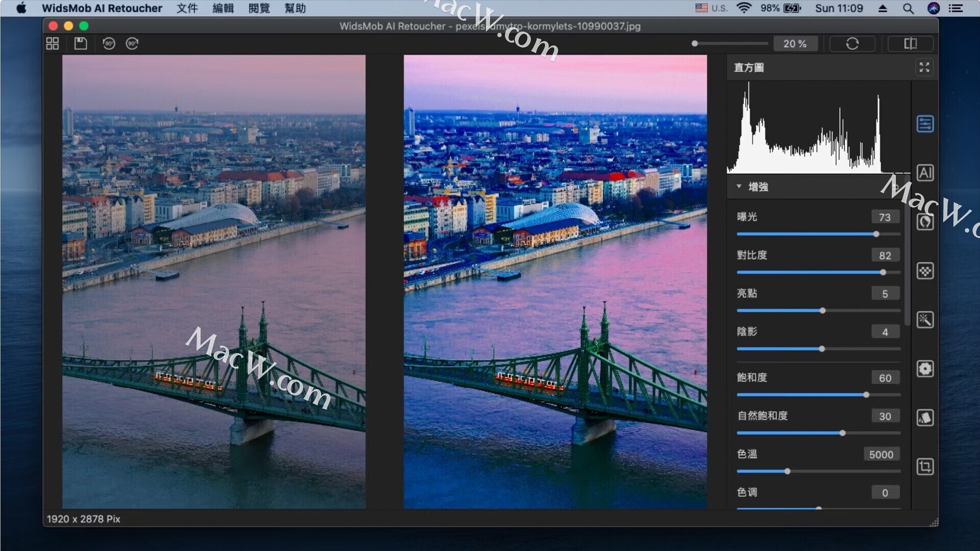The image size is (980, 551).
Task: Click the 對比度 value field 82
Action: 885,256
